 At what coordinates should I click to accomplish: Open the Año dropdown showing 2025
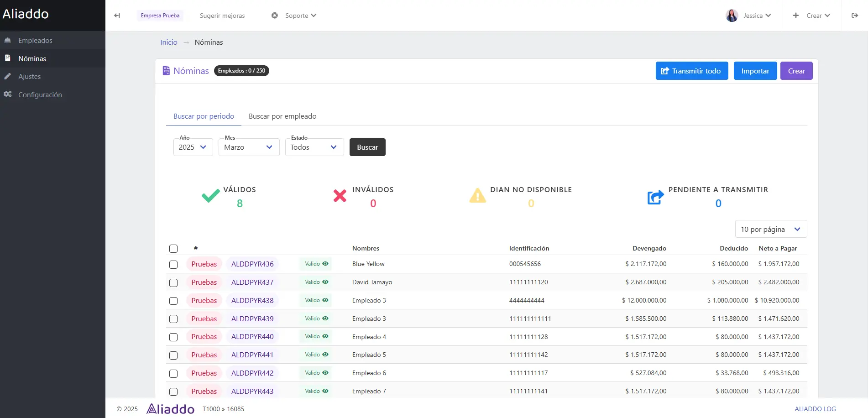point(193,147)
